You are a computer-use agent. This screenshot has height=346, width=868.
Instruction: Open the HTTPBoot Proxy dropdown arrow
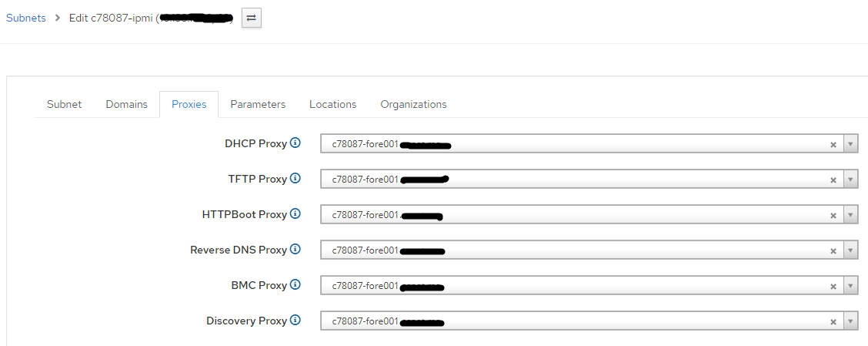tap(851, 215)
